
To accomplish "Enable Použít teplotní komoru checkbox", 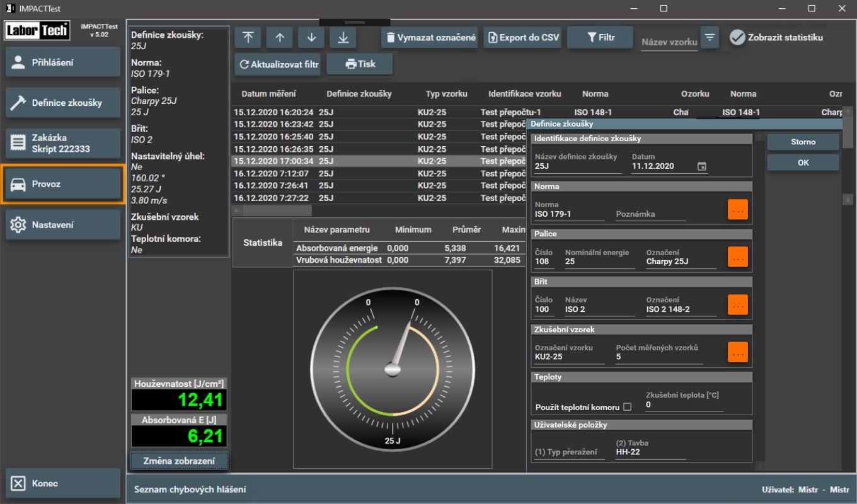I will coord(627,407).
